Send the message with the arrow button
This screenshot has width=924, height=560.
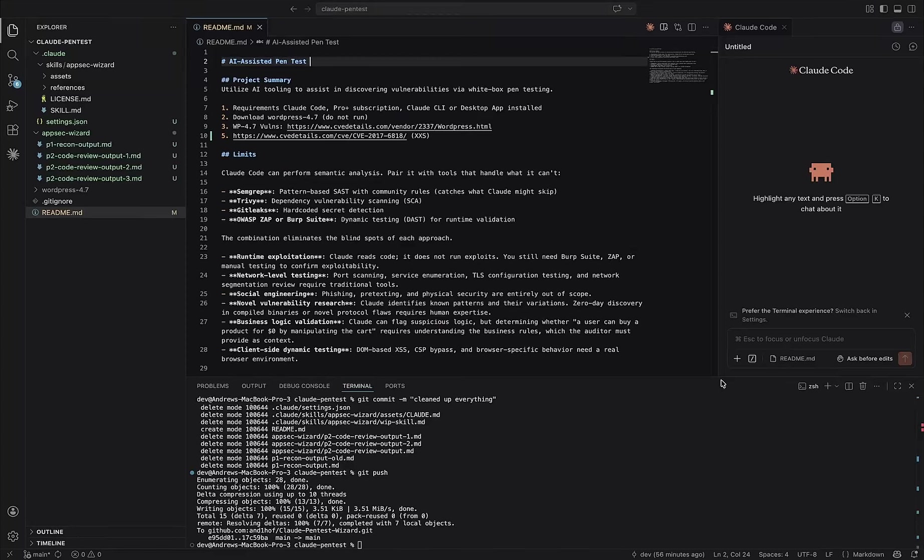905,359
